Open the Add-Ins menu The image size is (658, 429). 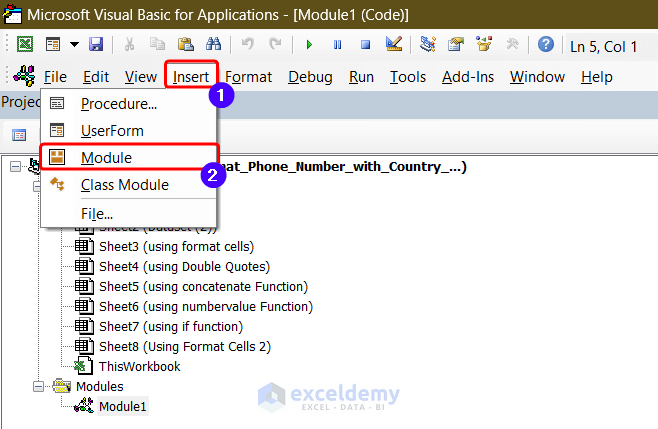pos(468,77)
